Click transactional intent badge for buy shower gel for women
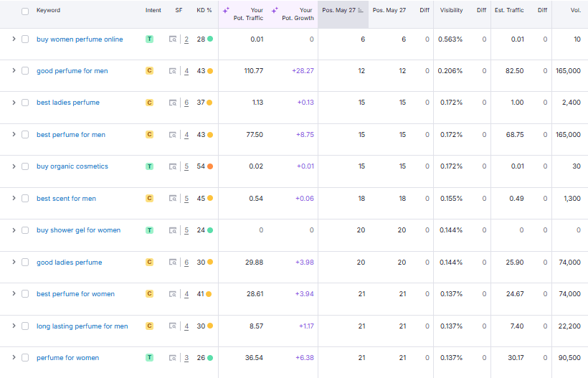This screenshot has height=378, width=588. pos(149,230)
